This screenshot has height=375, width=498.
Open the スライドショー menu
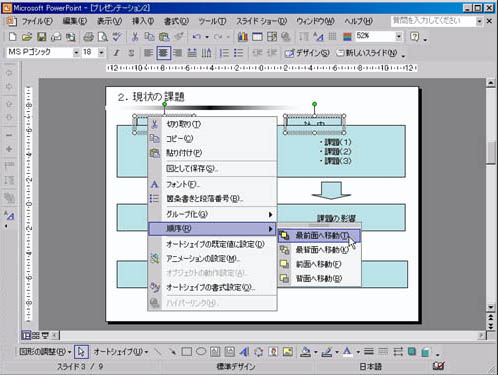pos(262,21)
